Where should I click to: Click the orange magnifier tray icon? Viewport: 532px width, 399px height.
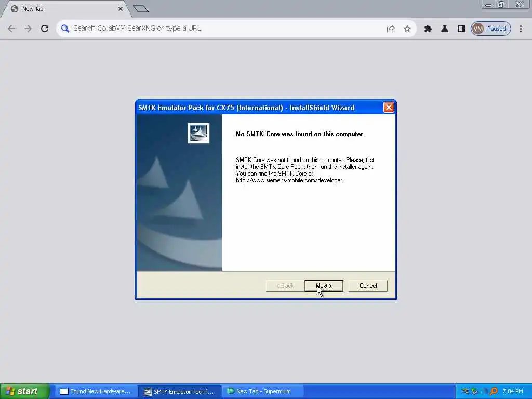point(494,392)
